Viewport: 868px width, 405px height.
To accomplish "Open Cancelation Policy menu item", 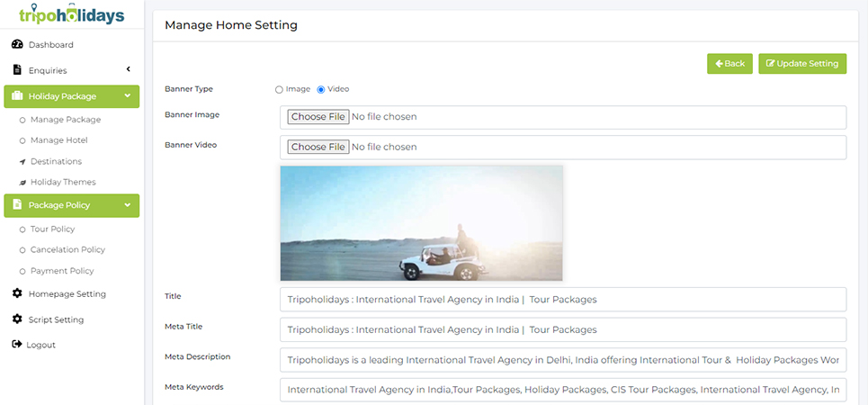I will pos(67,250).
